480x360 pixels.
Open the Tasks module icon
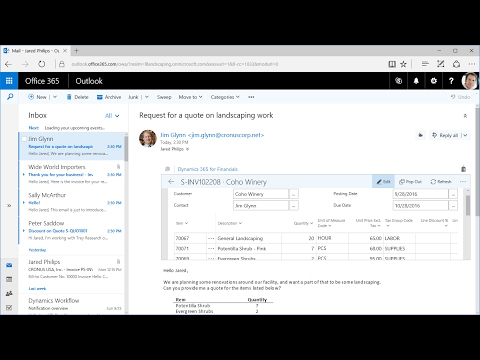pyautogui.click(x=9, y=307)
